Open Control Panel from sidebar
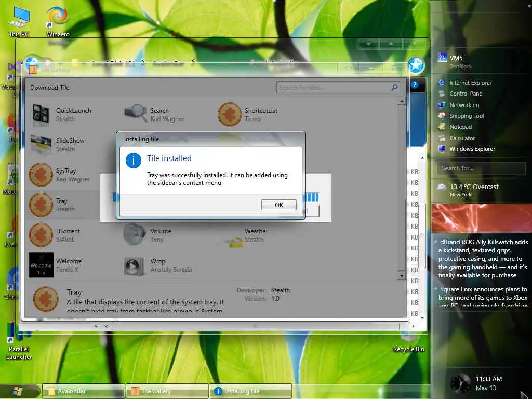Image resolution: width=532 pixels, height=399 pixels. pyautogui.click(x=466, y=94)
